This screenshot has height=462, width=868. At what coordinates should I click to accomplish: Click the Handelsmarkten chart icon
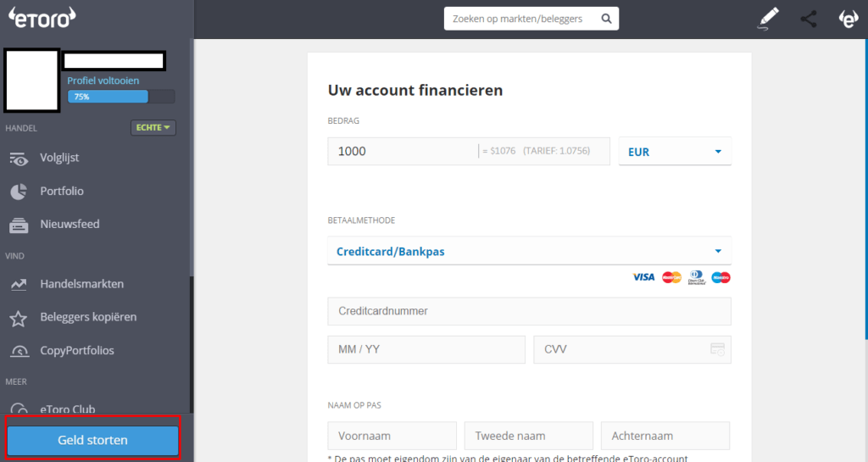[19, 284]
